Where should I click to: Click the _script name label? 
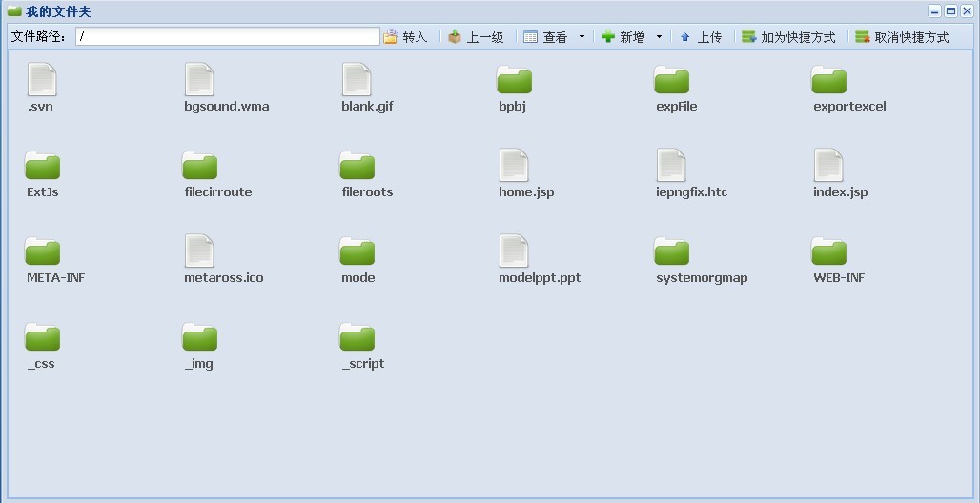click(363, 364)
